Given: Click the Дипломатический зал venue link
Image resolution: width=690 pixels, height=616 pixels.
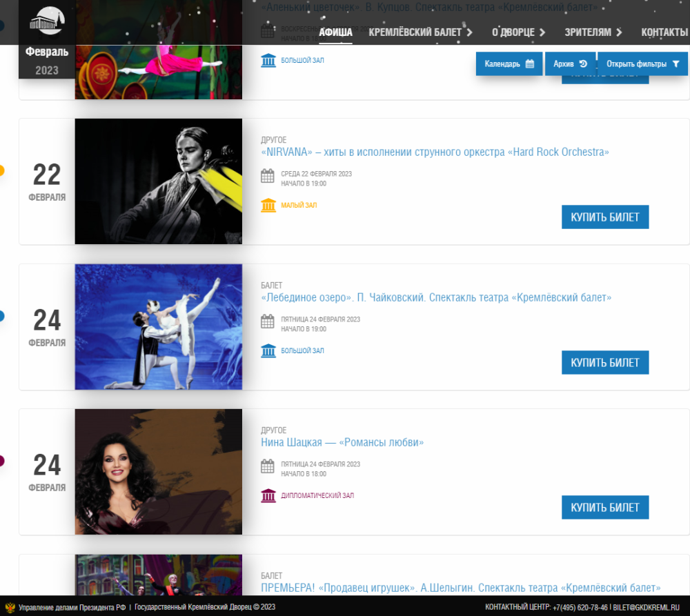Looking at the screenshot, I should (317, 495).
